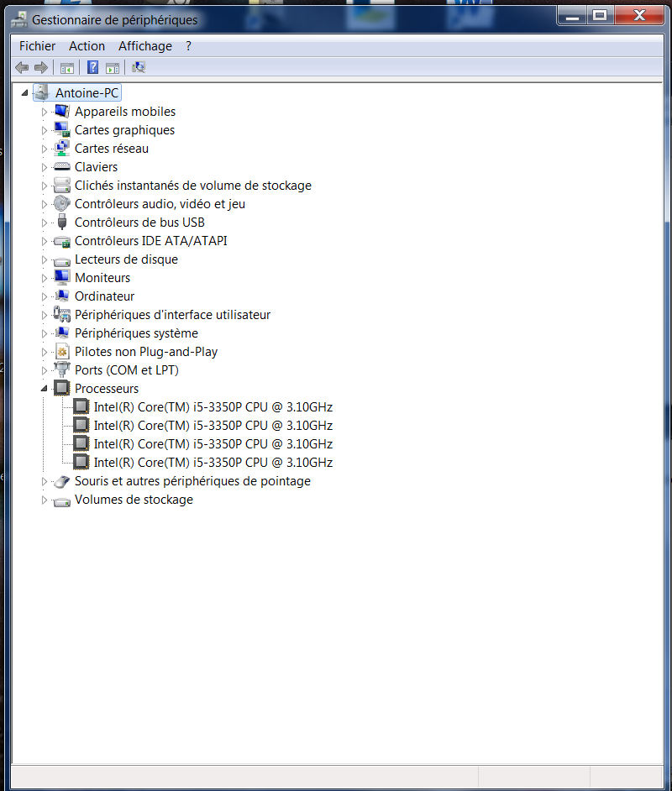This screenshot has height=791, width=672.
Task: Select the Ports (COM et LPT) icon
Action: [x=62, y=369]
